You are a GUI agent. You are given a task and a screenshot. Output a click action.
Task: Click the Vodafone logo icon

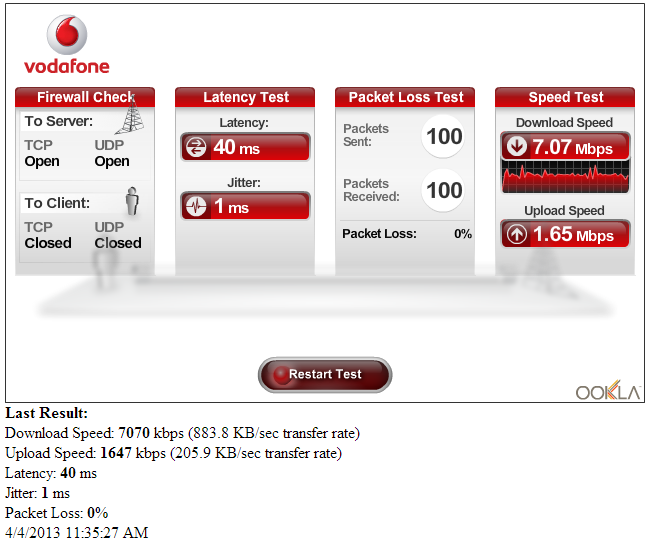[67, 37]
